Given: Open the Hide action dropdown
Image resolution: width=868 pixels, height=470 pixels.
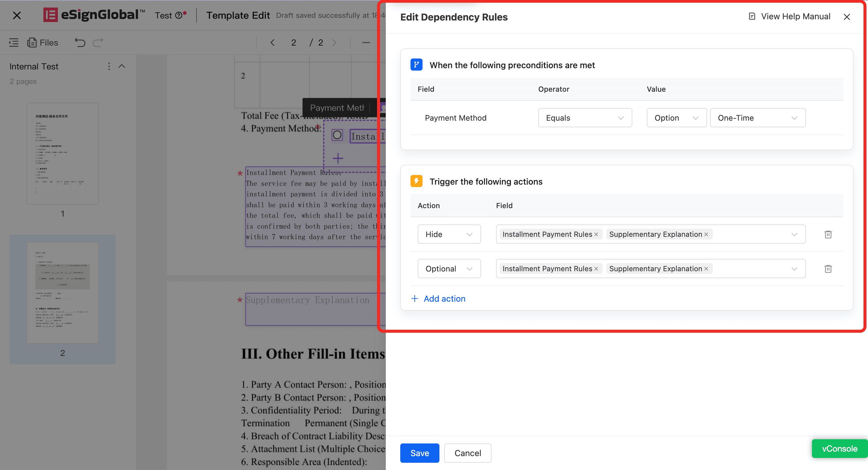Looking at the screenshot, I should pyautogui.click(x=449, y=234).
